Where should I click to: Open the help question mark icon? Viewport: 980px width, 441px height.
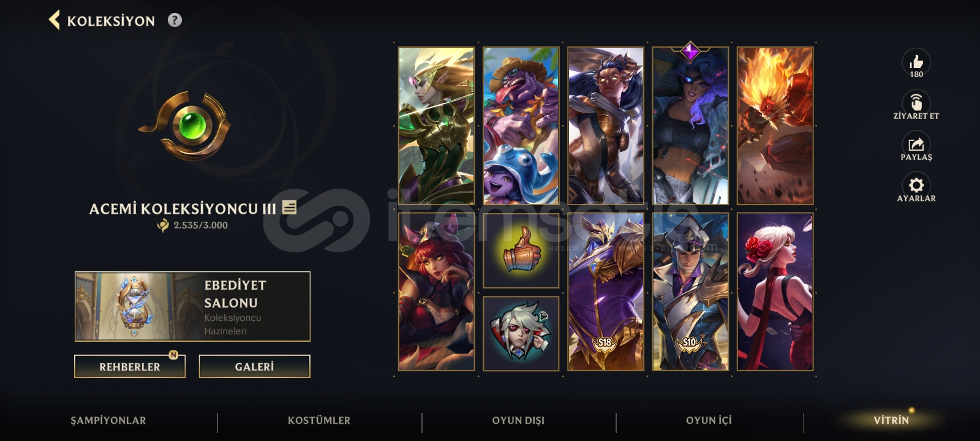coord(175,20)
